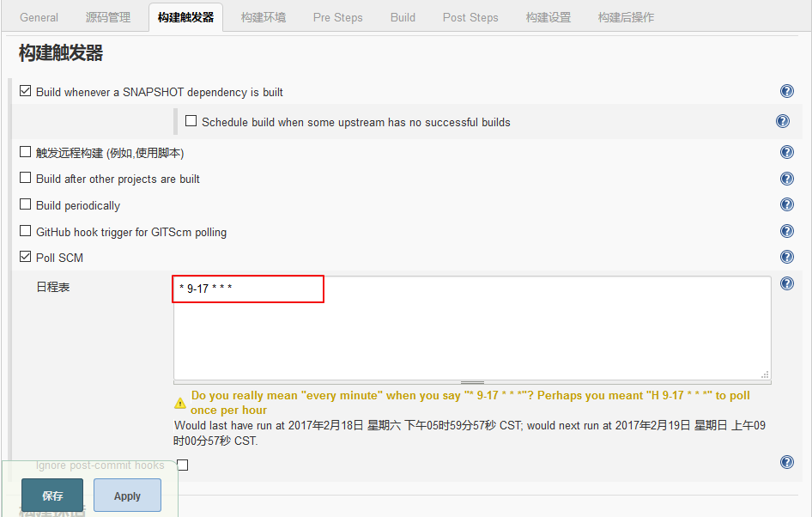This screenshot has height=517, width=812.
Task: Open help for SNAPSHOT dependency build option
Action: (x=786, y=91)
